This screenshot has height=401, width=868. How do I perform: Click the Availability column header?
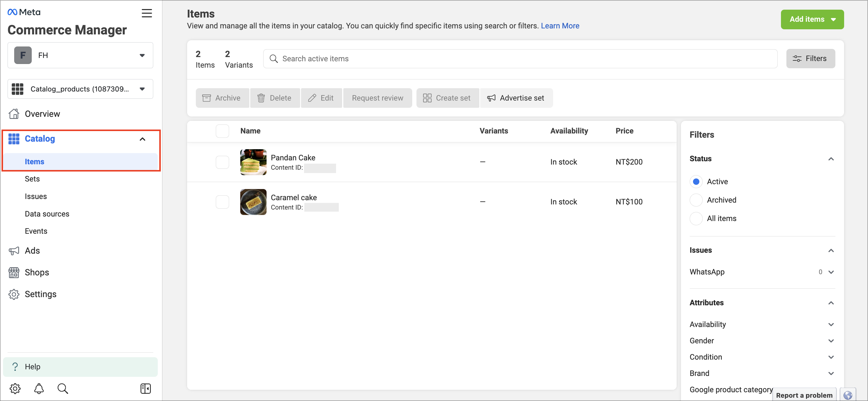click(x=569, y=131)
